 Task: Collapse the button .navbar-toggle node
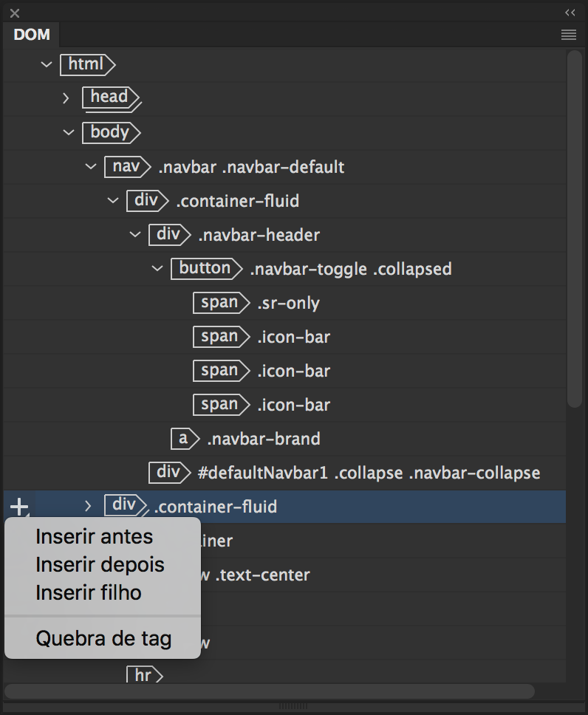point(157,268)
